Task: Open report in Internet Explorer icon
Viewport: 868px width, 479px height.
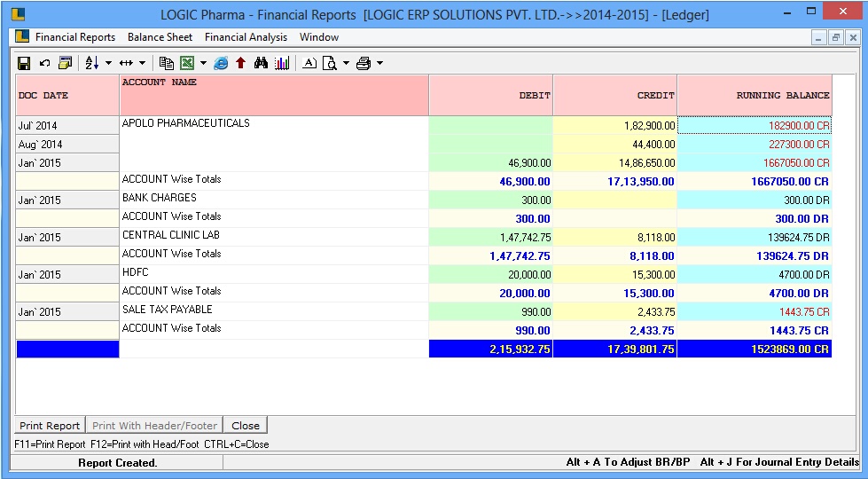Action: (x=220, y=63)
